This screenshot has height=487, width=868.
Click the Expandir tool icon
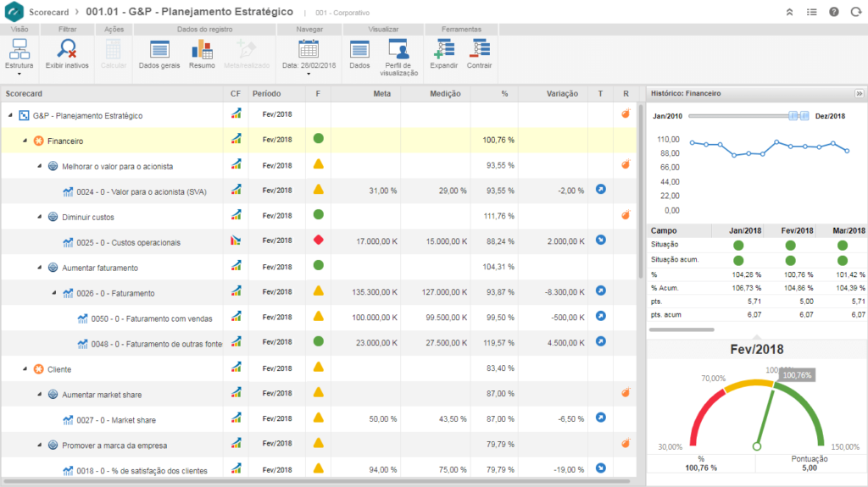tap(443, 50)
